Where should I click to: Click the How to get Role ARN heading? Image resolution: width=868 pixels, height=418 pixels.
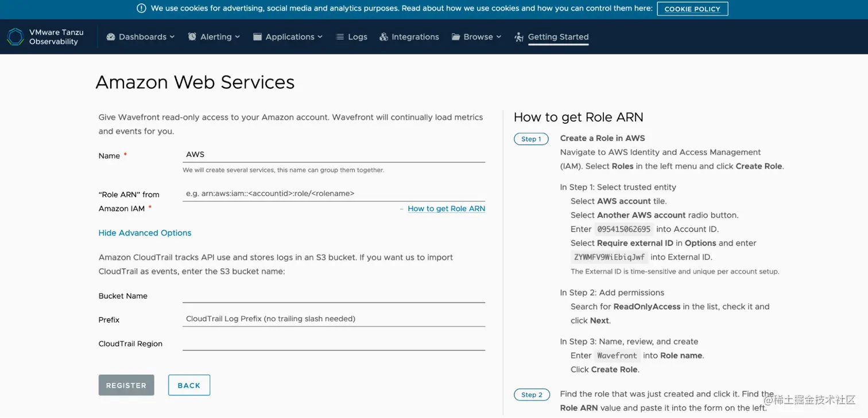click(x=579, y=118)
